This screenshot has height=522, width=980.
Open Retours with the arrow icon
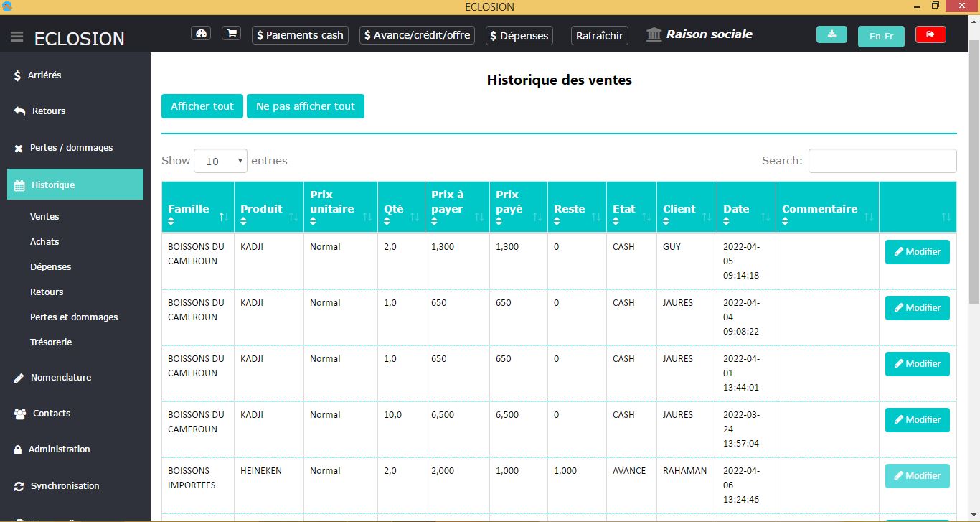[49, 111]
